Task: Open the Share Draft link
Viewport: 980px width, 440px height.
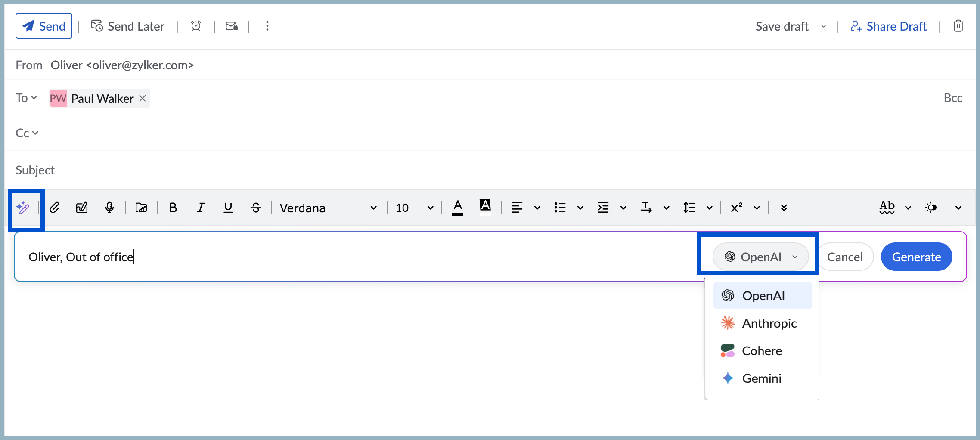Action: coord(897,26)
